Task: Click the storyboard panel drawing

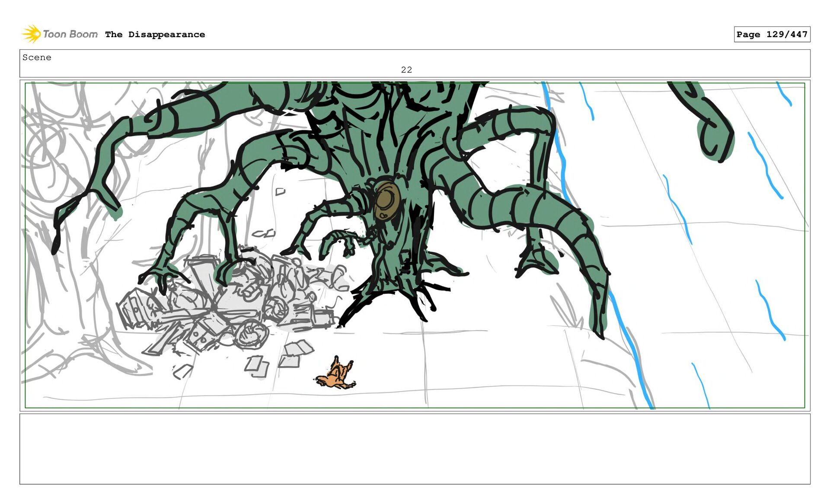Action: [415, 245]
